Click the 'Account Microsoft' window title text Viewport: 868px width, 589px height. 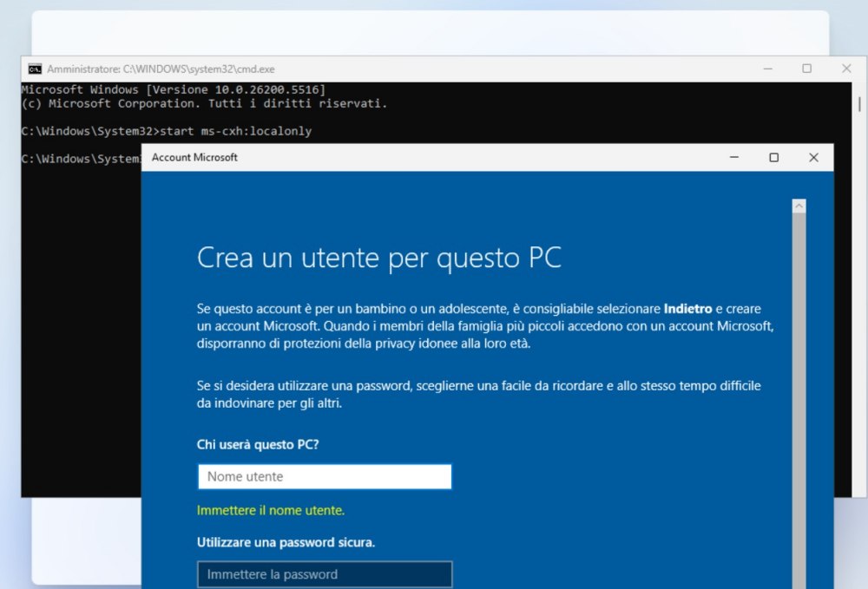[194, 158]
